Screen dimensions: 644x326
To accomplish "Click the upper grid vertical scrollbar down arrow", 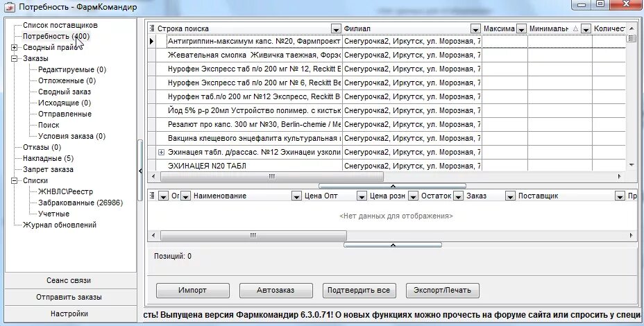I will click(632, 164).
